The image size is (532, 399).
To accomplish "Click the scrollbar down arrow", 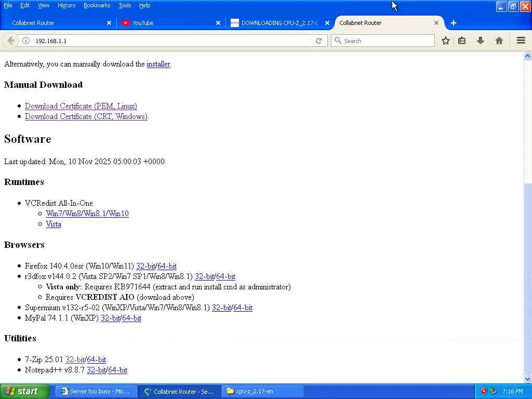I will pos(528,379).
